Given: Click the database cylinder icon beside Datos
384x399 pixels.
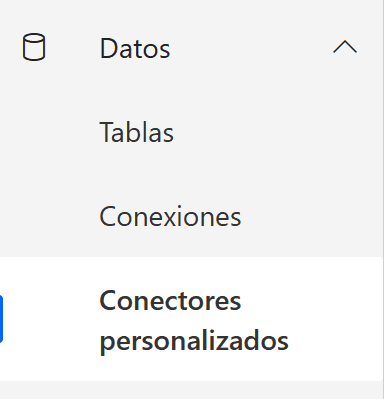Looking at the screenshot, I should [x=34, y=47].
